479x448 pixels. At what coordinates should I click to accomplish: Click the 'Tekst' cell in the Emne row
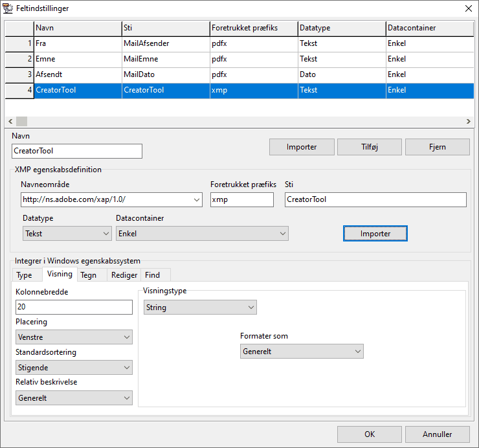click(342, 60)
